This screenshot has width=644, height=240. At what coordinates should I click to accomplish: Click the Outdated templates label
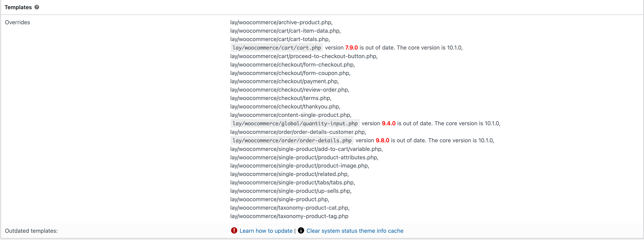(x=31, y=231)
